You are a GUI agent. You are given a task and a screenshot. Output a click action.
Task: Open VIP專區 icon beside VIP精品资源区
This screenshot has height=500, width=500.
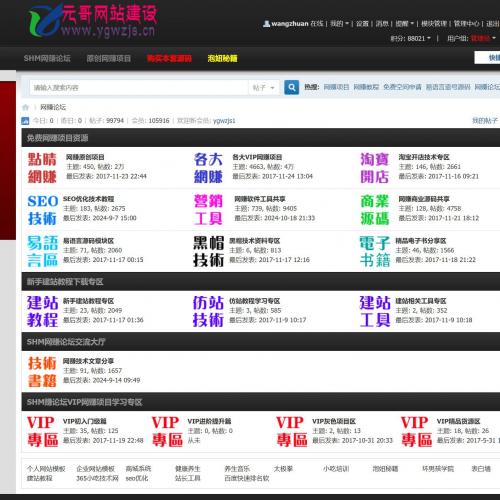coord(416,432)
